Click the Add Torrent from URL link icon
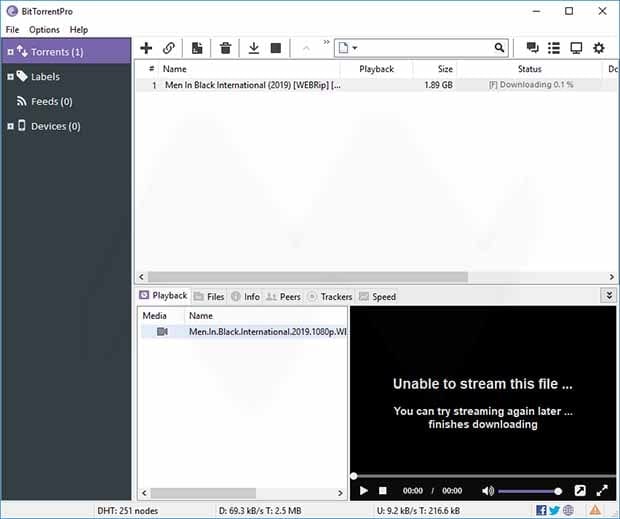Image resolution: width=620 pixels, height=519 pixels. (169, 48)
